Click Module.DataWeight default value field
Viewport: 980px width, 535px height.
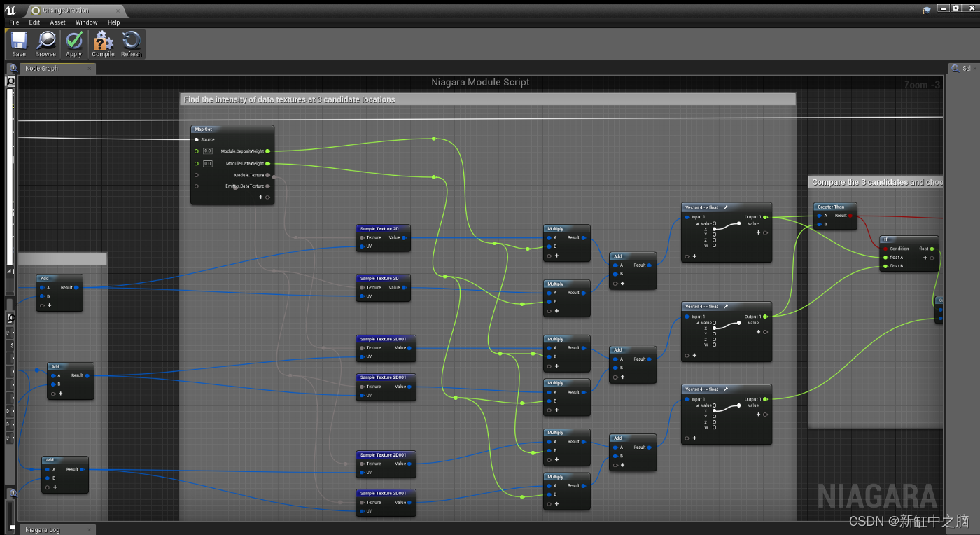208,164
